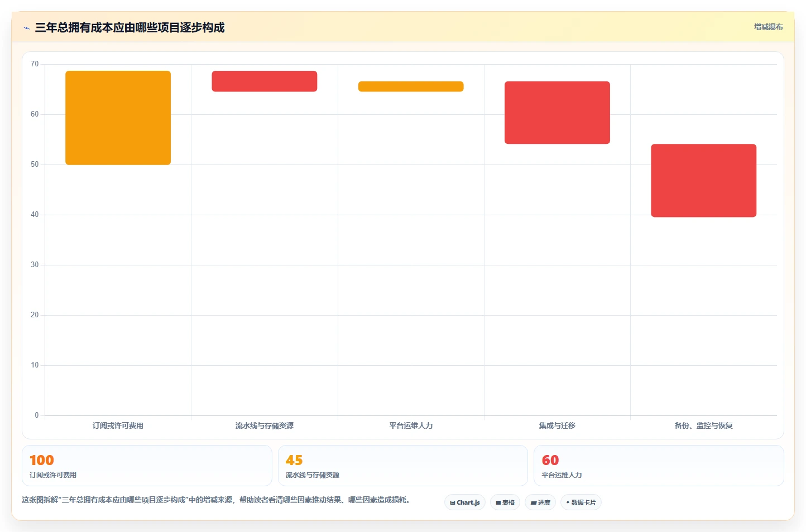Click the y-axis tick value 0
Screen dimensions: 806x532
37,415
